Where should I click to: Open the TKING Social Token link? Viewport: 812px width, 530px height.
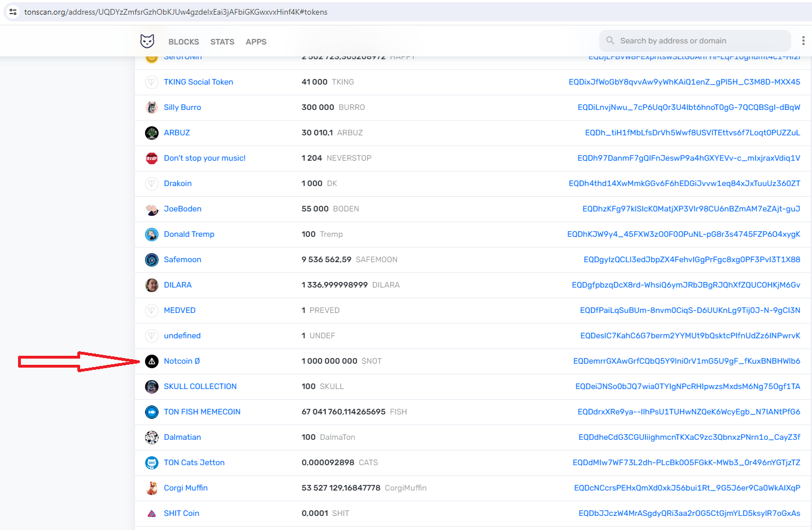point(199,82)
